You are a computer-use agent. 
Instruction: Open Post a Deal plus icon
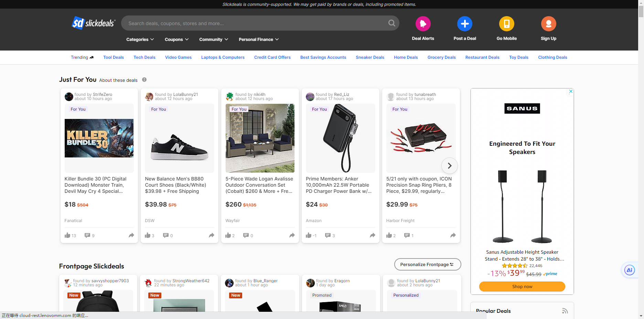464,24
